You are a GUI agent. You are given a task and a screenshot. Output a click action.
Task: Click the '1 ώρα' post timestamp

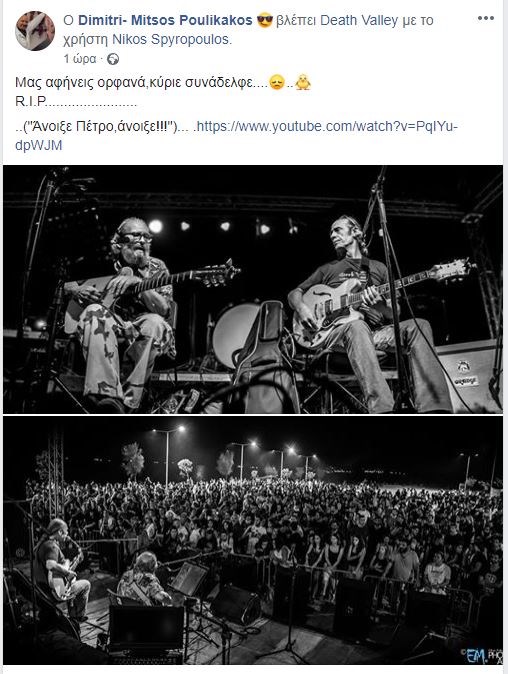[x=80, y=58]
